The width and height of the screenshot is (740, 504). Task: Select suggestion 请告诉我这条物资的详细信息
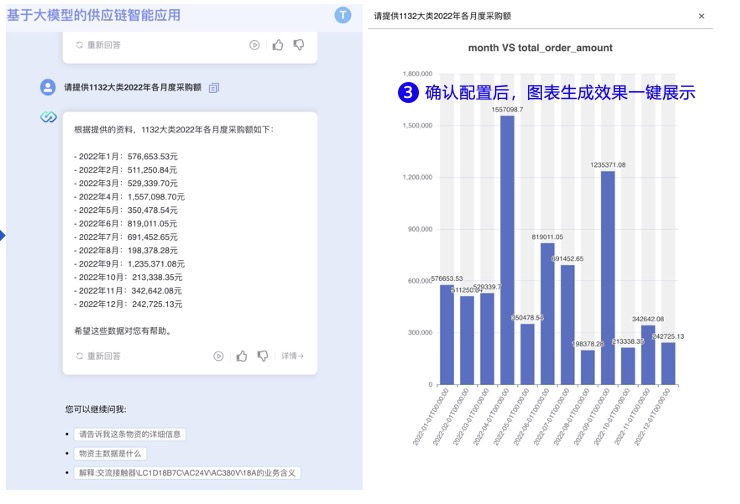point(131,434)
